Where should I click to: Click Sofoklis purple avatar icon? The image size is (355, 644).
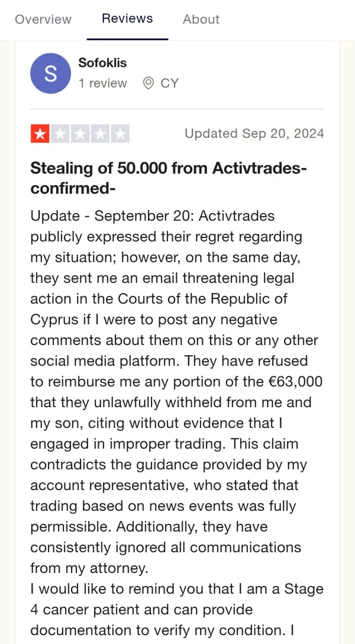50,73
